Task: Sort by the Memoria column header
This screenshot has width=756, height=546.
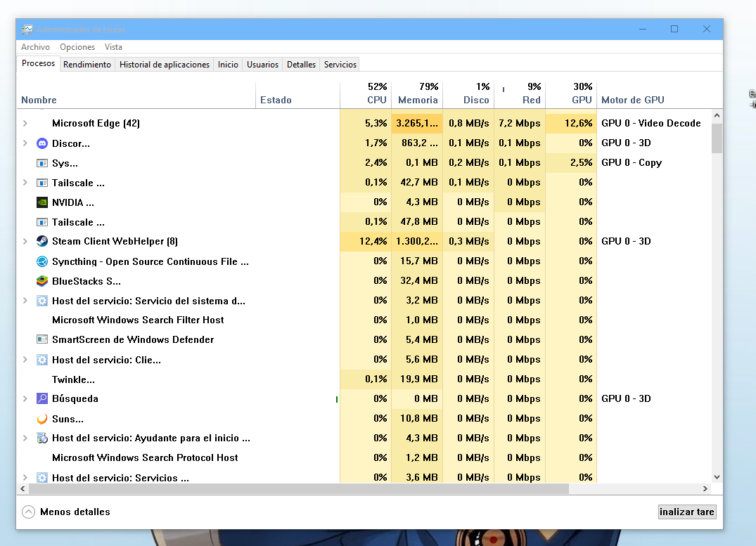Action: pos(417,95)
